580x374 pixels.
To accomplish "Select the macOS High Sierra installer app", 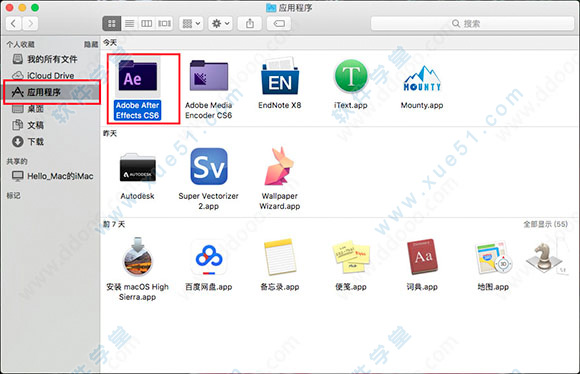I will [138, 257].
